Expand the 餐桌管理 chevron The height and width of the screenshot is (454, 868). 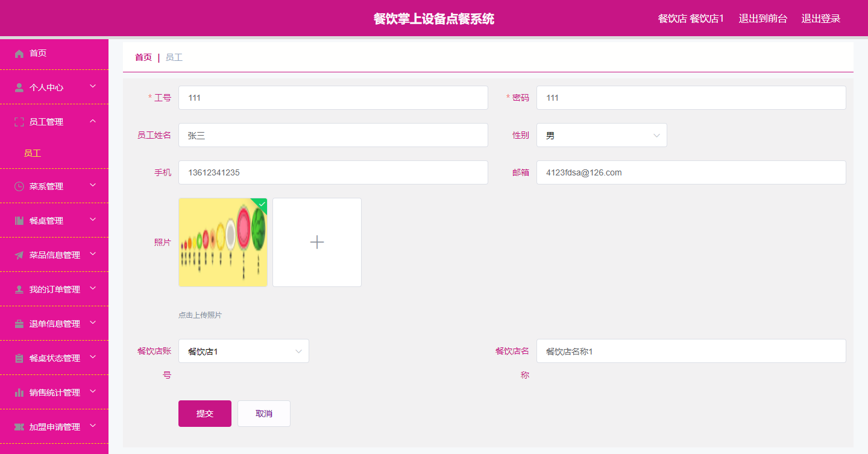tap(93, 220)
